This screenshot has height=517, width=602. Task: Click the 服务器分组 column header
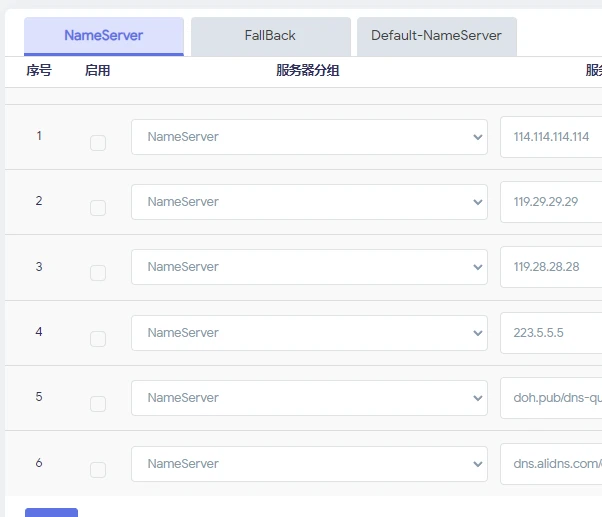pos(308,71)
